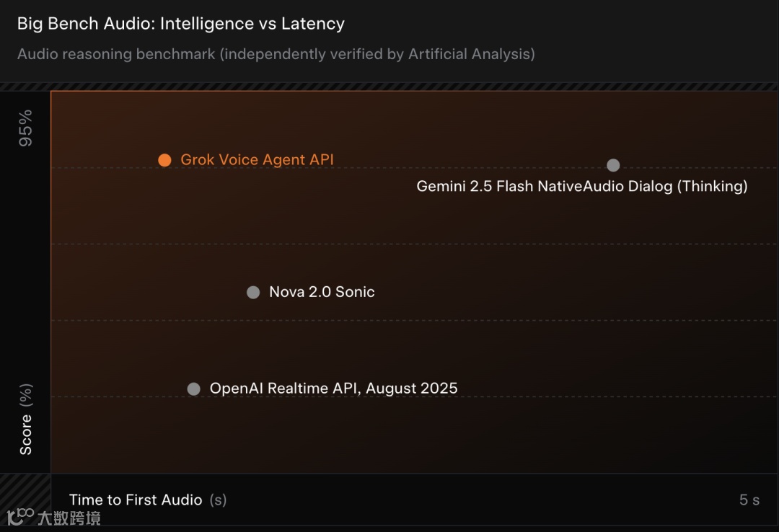Click the 大数跨境 watermark text
Image resolution: width=779 pixels, height=532 pixels.
[x=69, y=518]
